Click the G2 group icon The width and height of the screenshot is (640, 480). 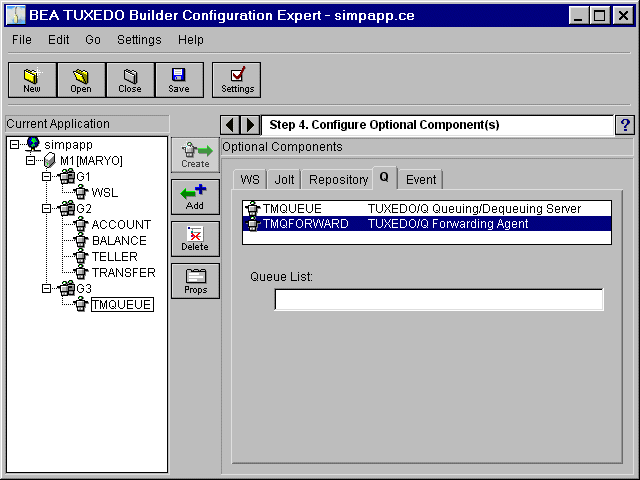(x=66, y=209)
